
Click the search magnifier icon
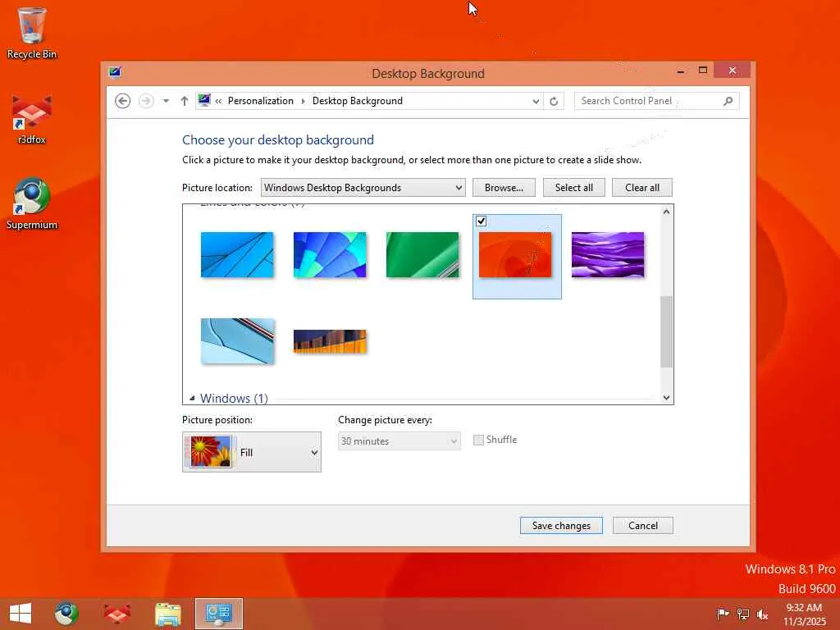coord(728,101)
